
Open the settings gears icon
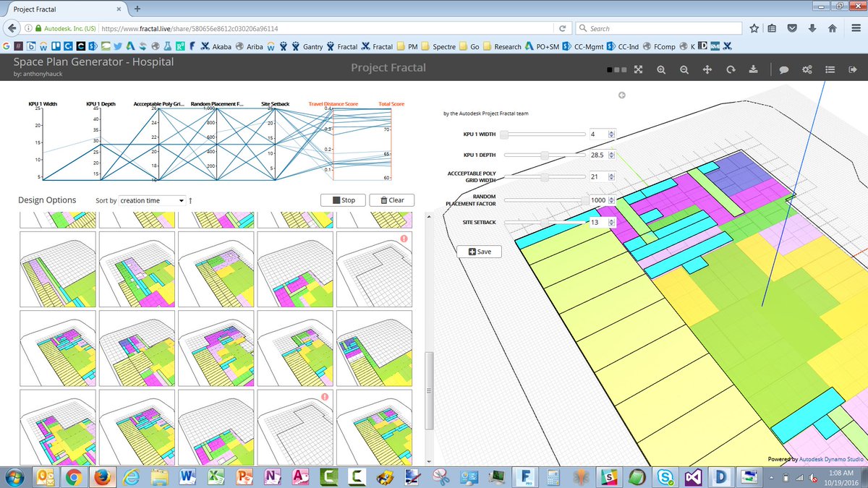pos(807,69)
